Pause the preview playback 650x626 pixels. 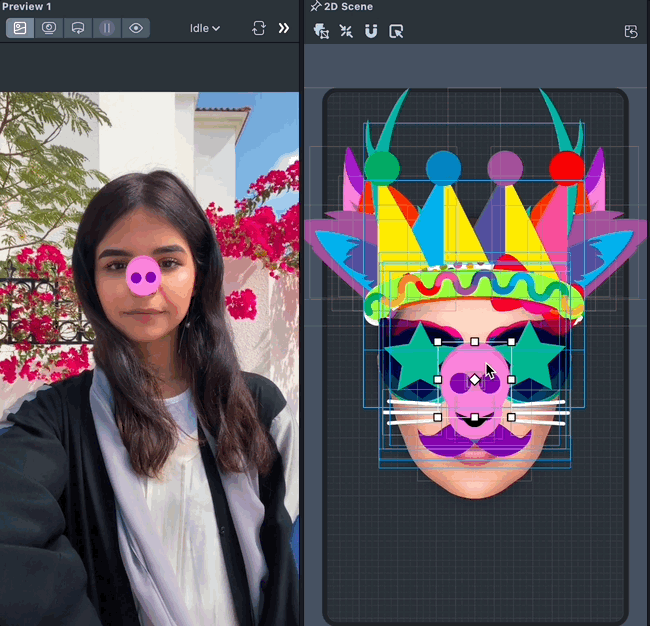tap(107, 28)
